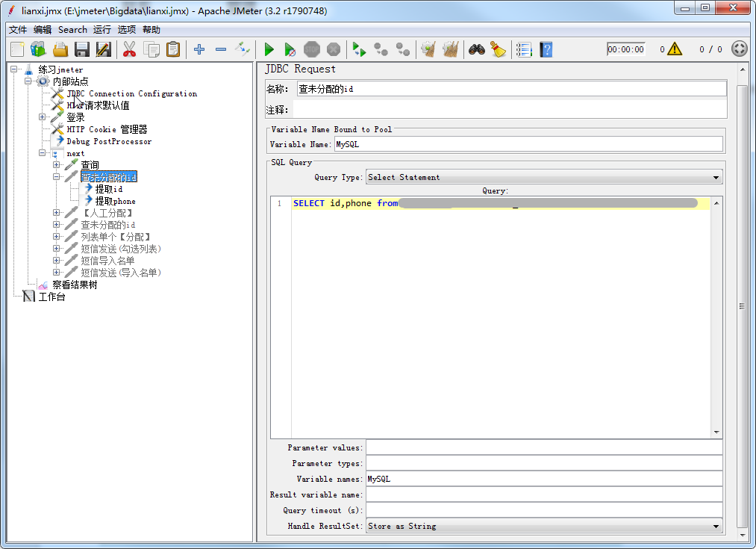The image size is (756, 549).
Task: Toggle enable/disable using the toolbar Toggle icon
Action: [x=243, y=49]
